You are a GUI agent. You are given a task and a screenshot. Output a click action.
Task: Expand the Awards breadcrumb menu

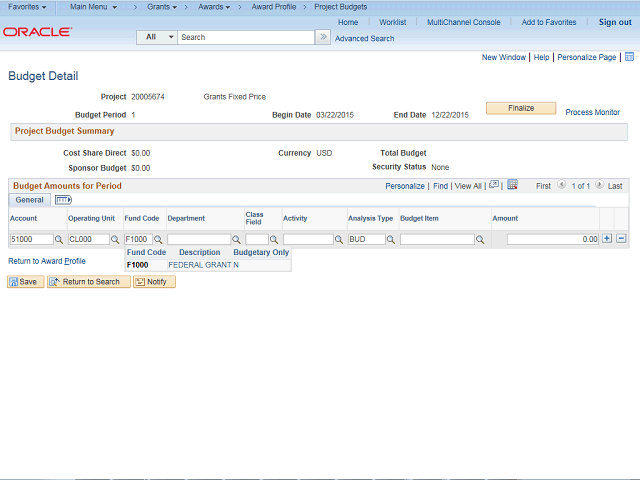tap(214, 7)
